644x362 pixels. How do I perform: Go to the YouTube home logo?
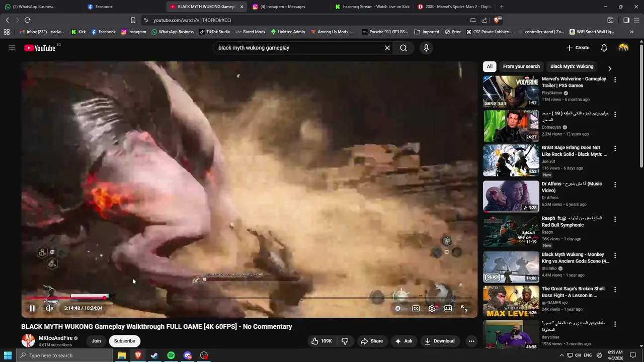[x=39, y=48]
